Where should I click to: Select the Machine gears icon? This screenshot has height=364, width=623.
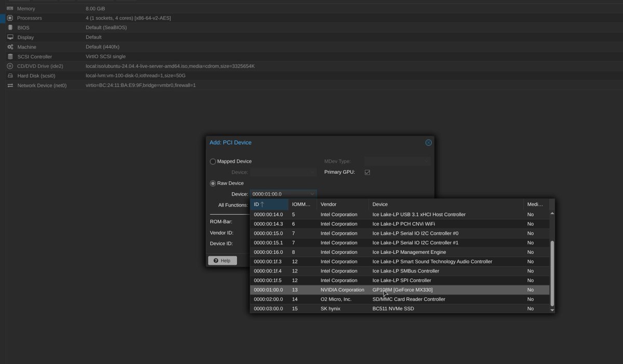[x=10, y=47]
